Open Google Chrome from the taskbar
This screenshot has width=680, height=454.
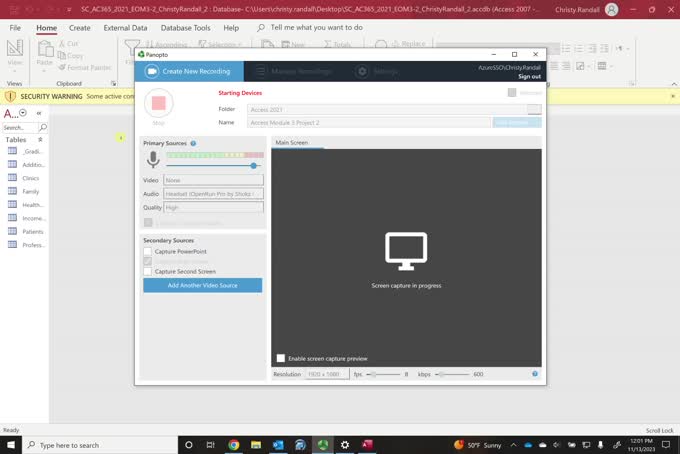tap(234, 445)
